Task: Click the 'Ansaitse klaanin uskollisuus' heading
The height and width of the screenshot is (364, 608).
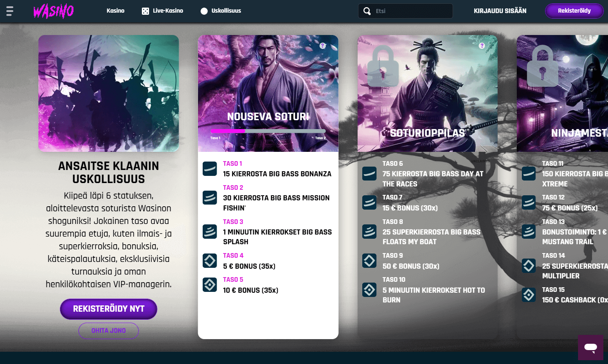Action: 109,173
